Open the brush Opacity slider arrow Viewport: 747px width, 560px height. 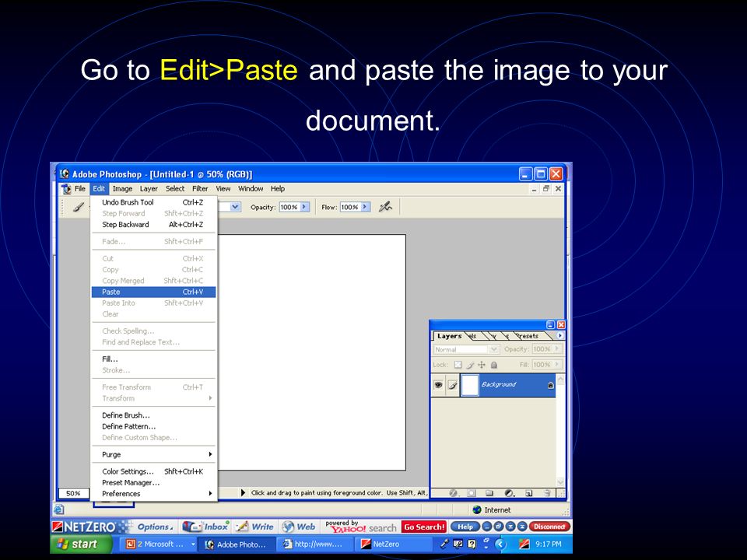tap(305, 207)
